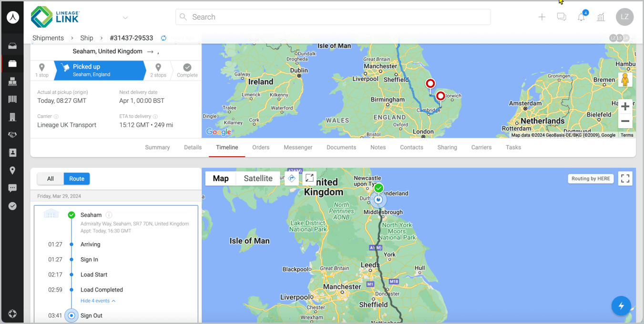Open the Carriers tab
The height and width of the screenshot is (324, 644).
(481, 147)
